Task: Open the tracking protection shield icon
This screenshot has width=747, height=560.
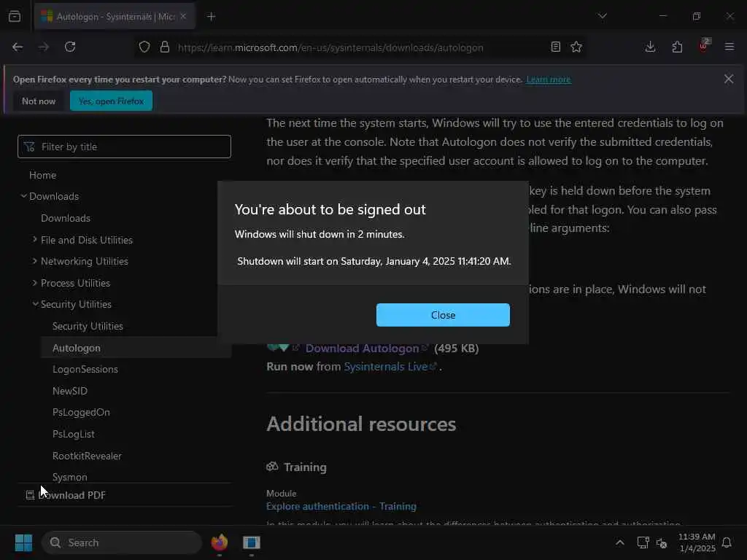Action: (x=144, y=47)
